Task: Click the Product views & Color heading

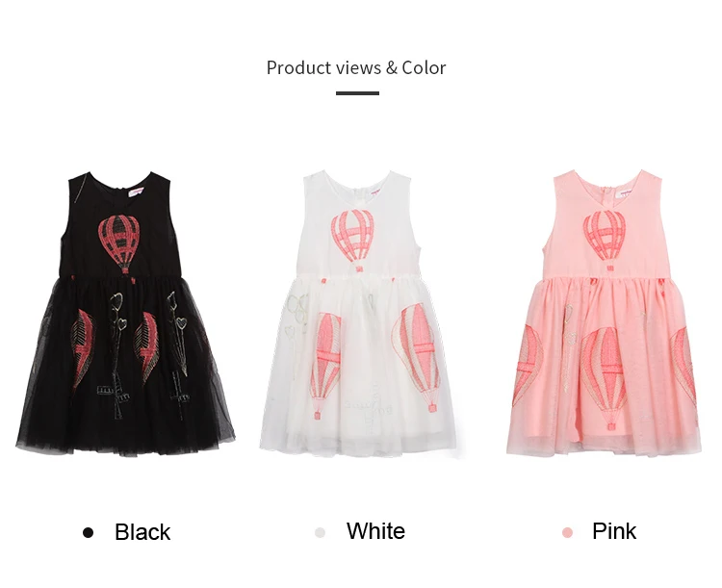Action: tap(356, 67)
